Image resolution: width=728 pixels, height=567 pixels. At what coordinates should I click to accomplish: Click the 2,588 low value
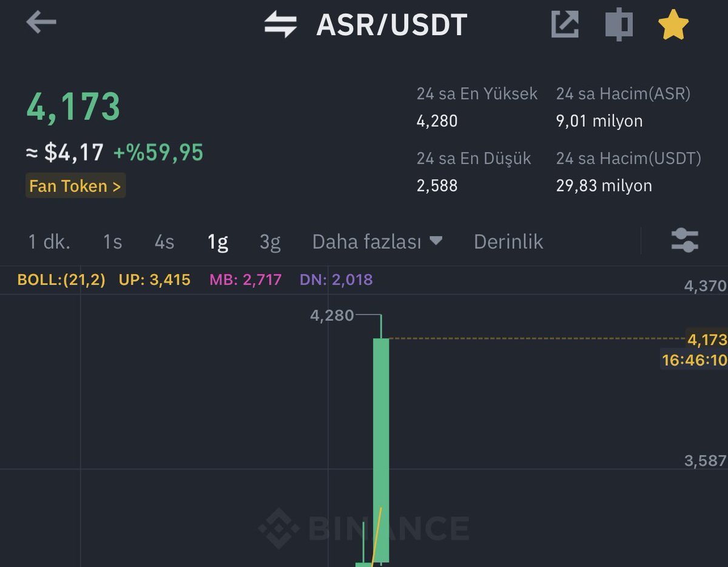pos(437,185)
